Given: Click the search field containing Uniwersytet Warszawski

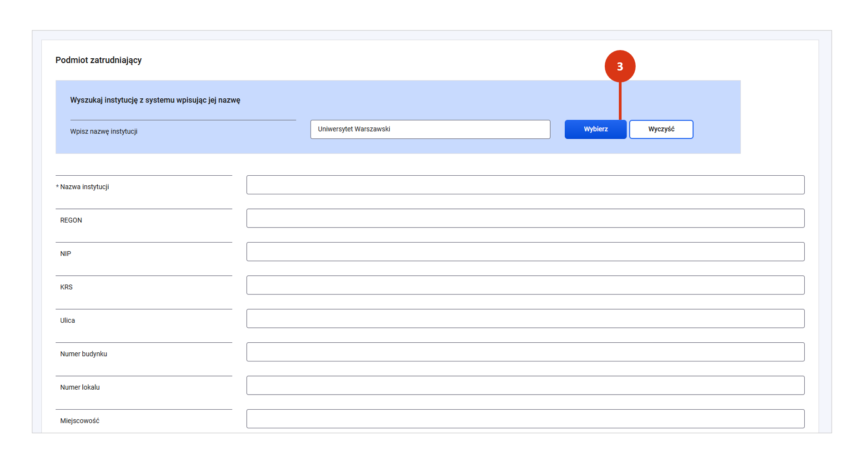Looking at the screenshot, I should (430, 129).
